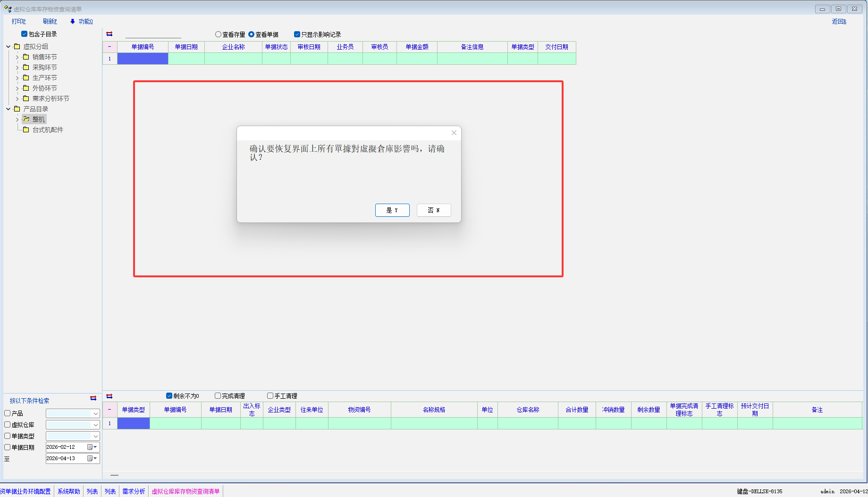This screenshot has height=497, width=868.
Task: Click the 台式机配件 folder icon
Action: tap(26, 130)
